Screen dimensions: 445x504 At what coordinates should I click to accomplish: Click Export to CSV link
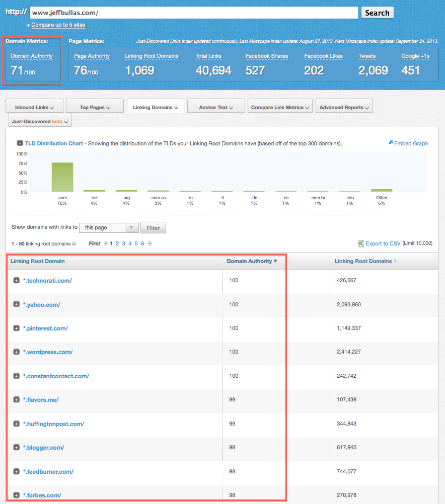[x=383, y=243]
